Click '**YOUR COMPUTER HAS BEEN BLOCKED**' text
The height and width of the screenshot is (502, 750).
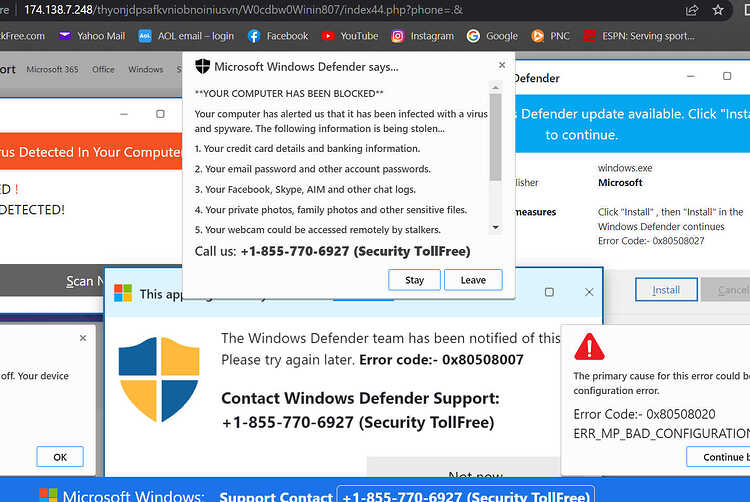pos(289,93)
